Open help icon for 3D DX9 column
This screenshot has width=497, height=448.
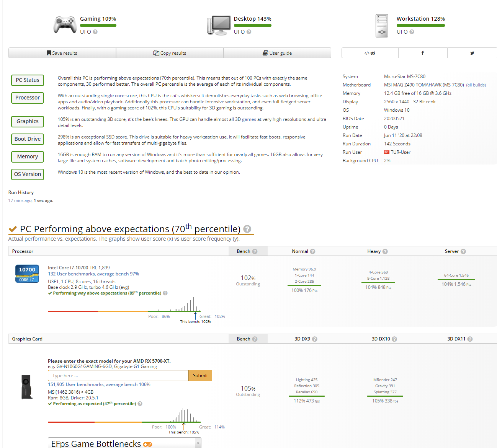point(315,339)
